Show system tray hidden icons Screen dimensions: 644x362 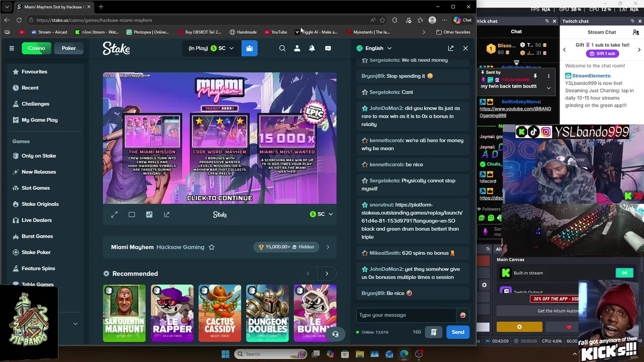click(x=575, y=354)
